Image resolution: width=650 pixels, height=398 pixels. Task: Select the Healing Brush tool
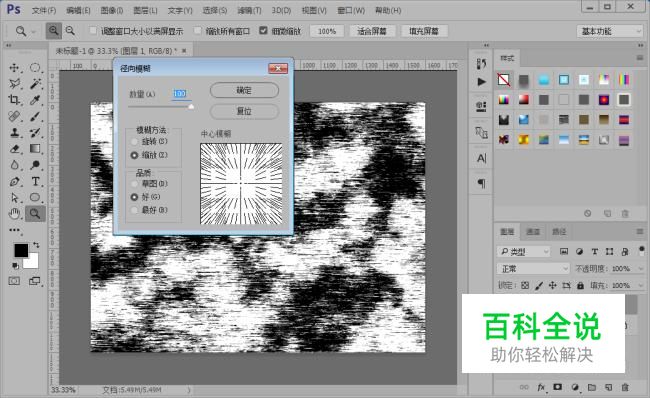[x=15, y=116]
